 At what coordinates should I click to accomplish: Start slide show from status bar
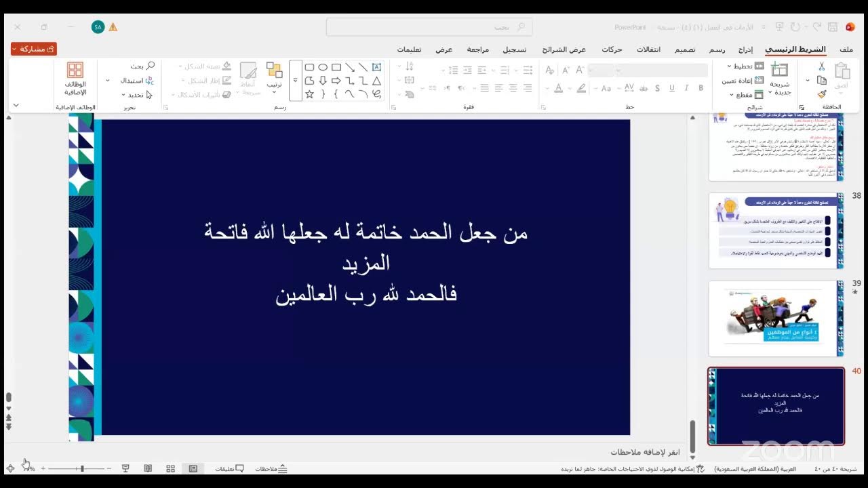tap(125, 468)
